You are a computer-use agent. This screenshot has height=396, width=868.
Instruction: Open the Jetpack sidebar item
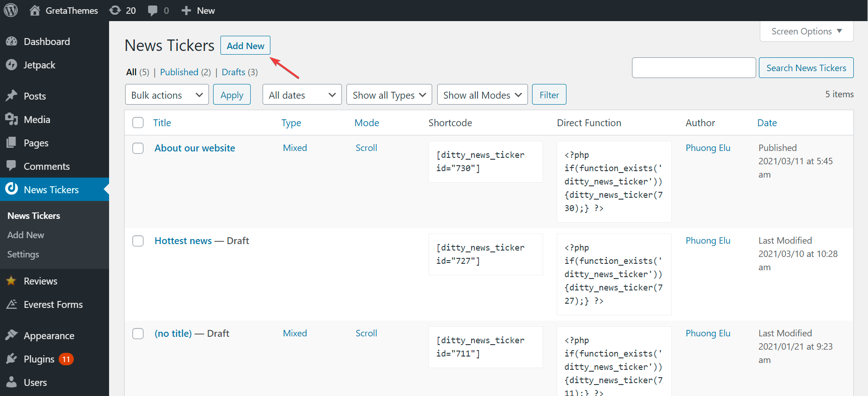pos(39,65)
